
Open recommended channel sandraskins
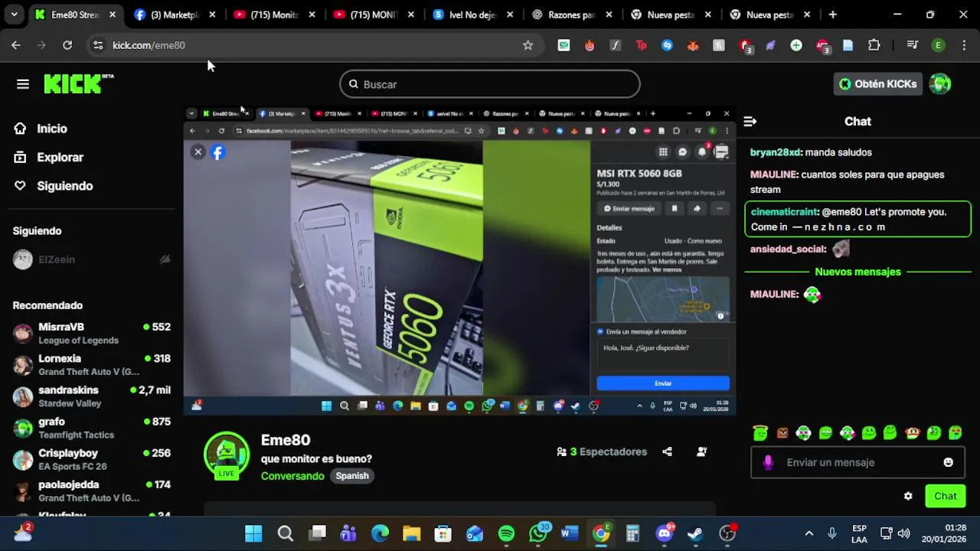click(92, 396)
